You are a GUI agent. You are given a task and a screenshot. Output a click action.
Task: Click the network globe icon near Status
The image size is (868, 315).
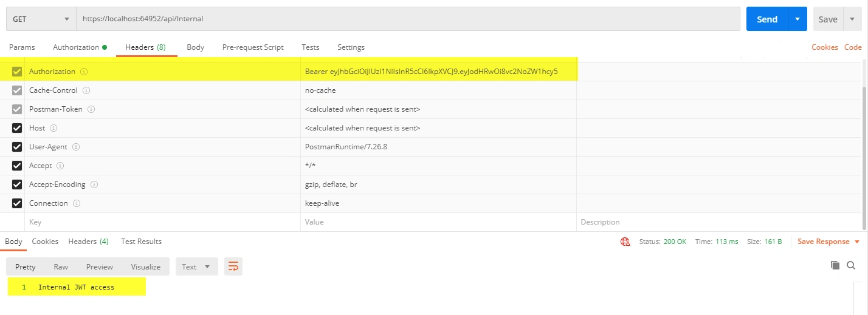pos(625,242)
